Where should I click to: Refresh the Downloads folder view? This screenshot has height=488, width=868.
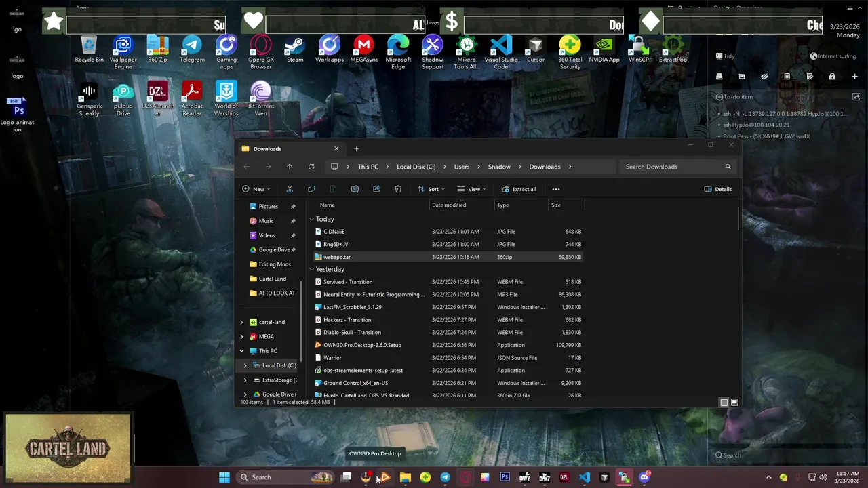[x=311, y=167]
